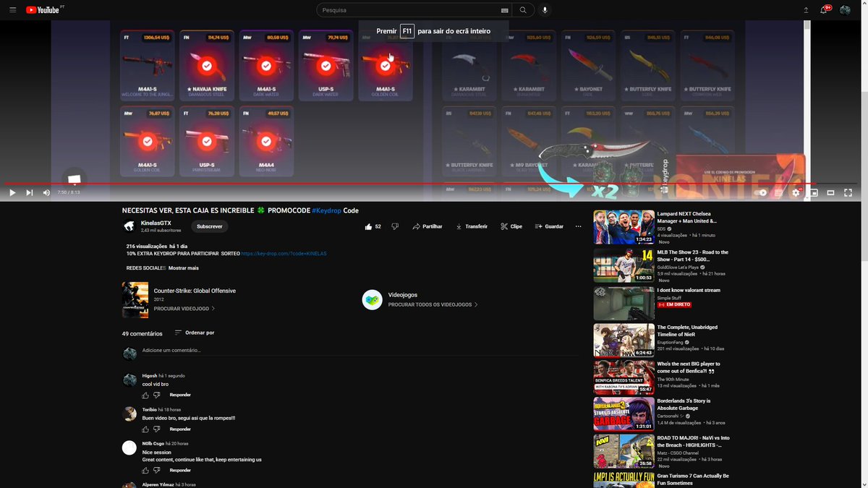This screenshot has height=488, width=868.
Task: Expand description with Mostrar mais
Action: [x=184, y=267]
